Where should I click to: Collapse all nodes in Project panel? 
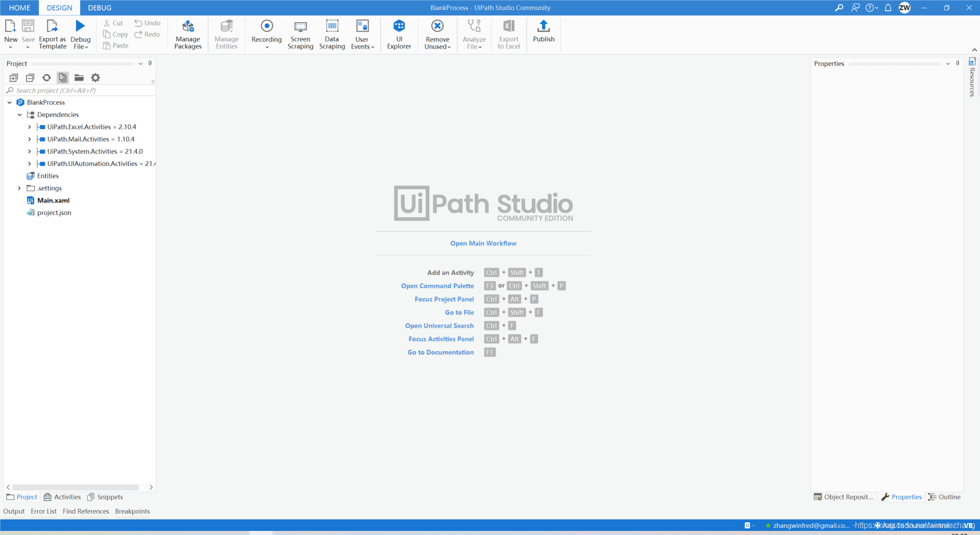[30, 78]
